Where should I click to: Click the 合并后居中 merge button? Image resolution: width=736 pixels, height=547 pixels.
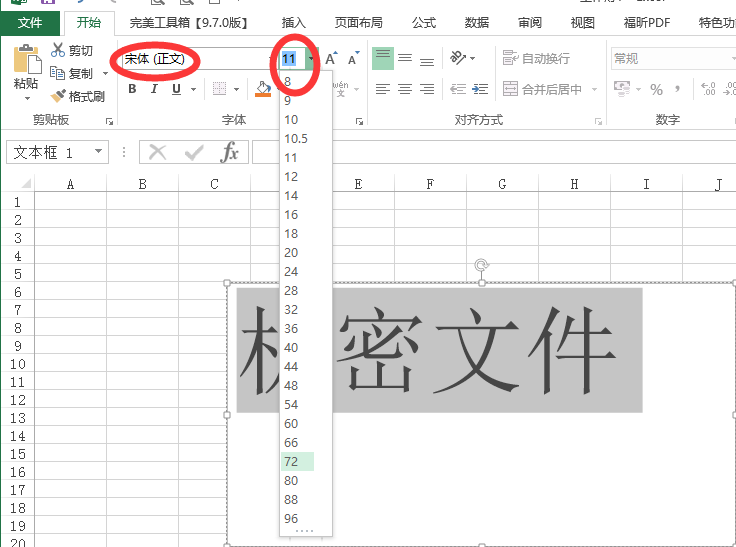[542, 89]
